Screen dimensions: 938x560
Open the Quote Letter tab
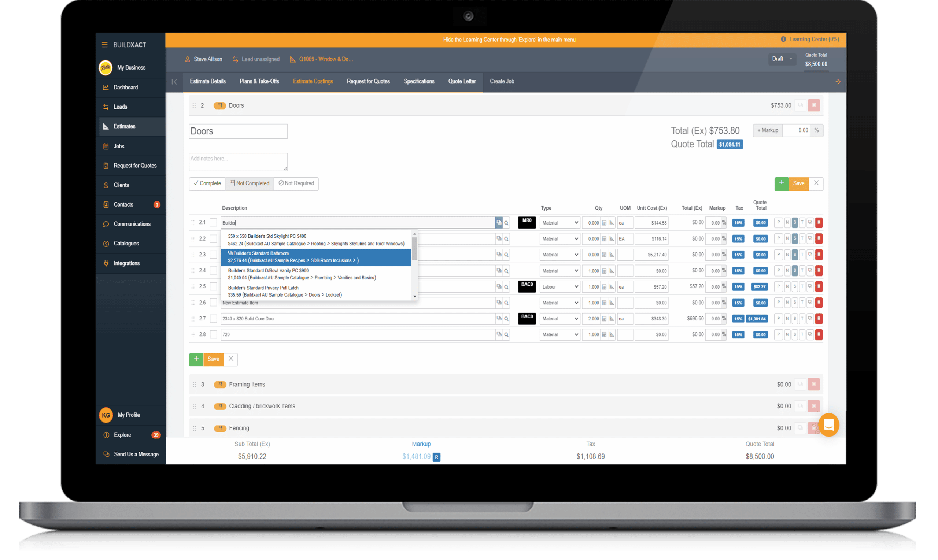point(462,82)
